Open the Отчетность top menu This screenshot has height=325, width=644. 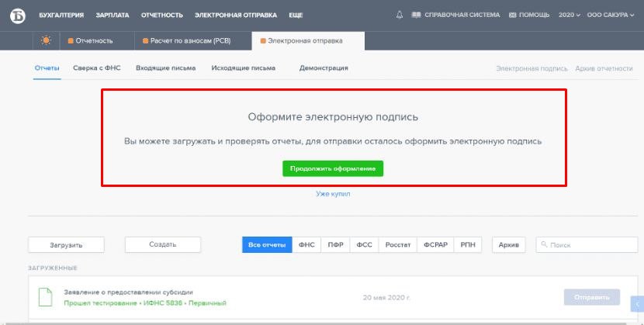(x=162, y=16)
